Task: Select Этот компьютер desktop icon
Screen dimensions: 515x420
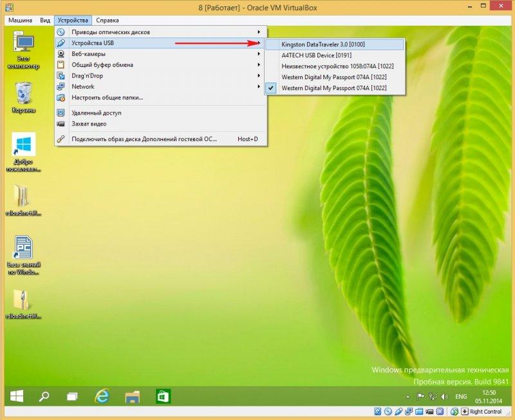Action: click(23, 50)
